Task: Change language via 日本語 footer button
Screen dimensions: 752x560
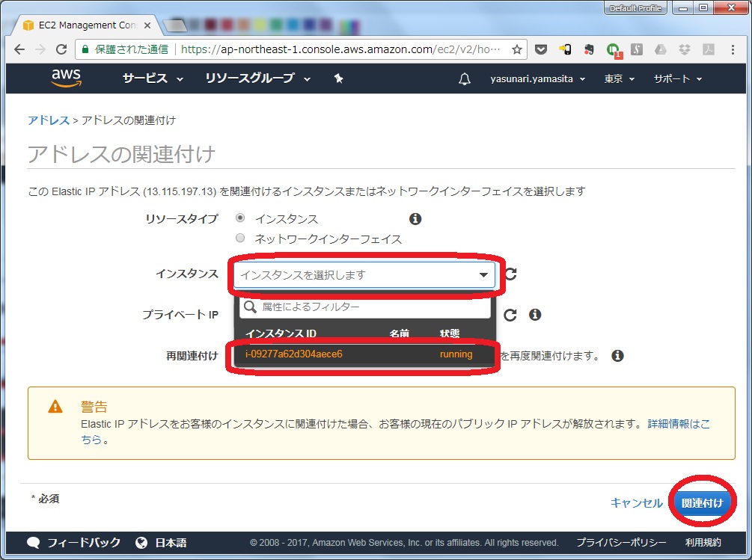Action: pyautogui.click(x=162, y=543)
